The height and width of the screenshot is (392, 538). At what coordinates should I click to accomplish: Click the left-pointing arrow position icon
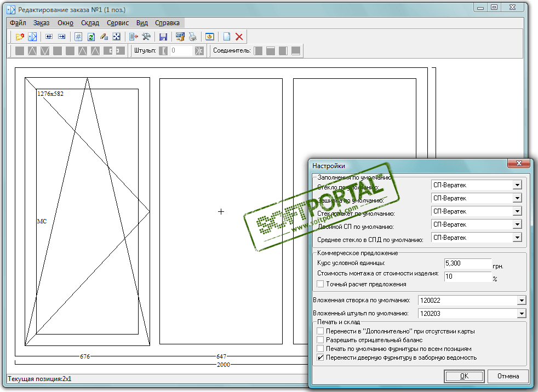point(49,36)
